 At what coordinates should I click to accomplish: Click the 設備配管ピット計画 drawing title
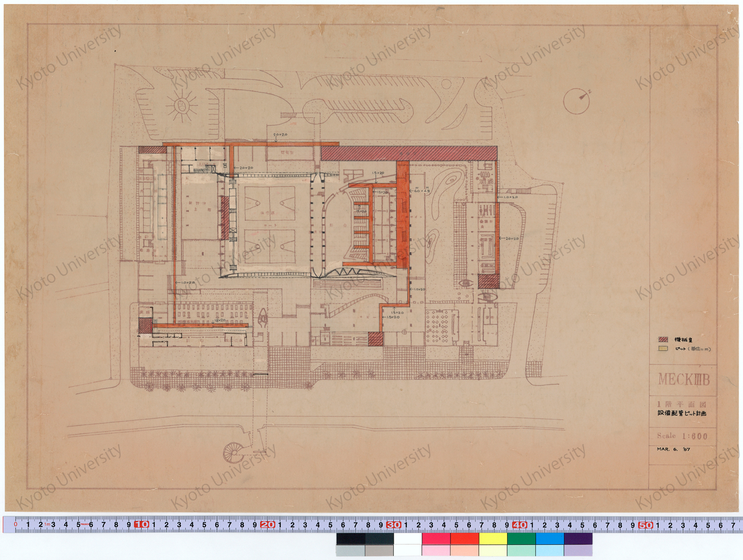pos(682,414)
